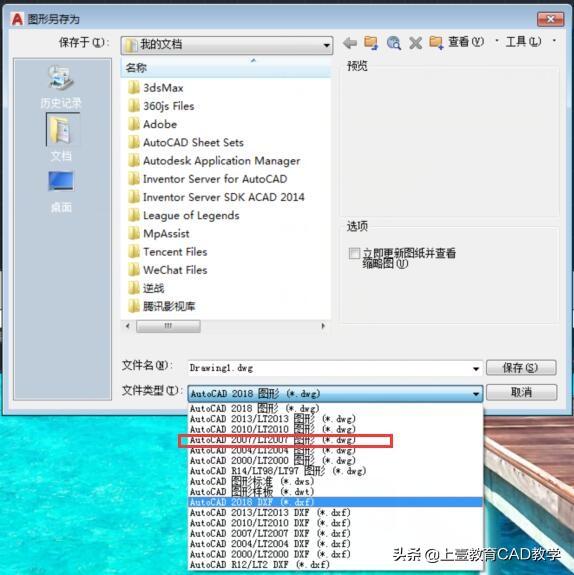Choose AutoCAD R12/LT2 DXF option

point(335,564)
